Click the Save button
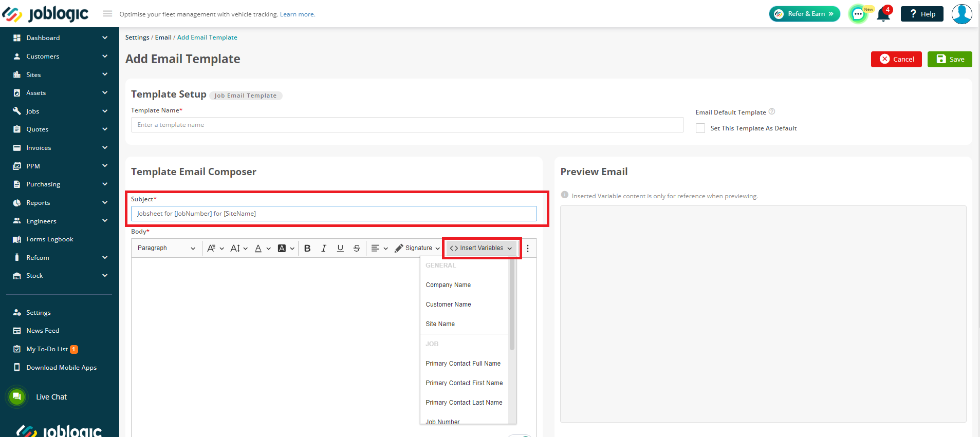The width and height of the screenshot is (980, 437). coord(950,59)
